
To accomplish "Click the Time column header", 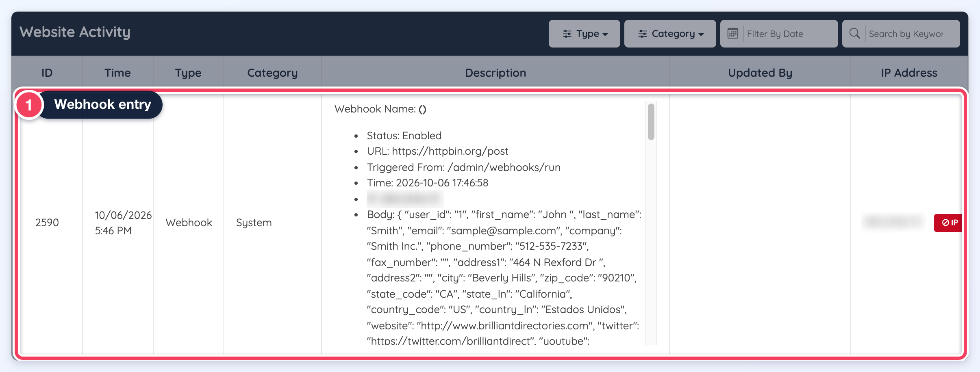I will [x=117, y=73].
